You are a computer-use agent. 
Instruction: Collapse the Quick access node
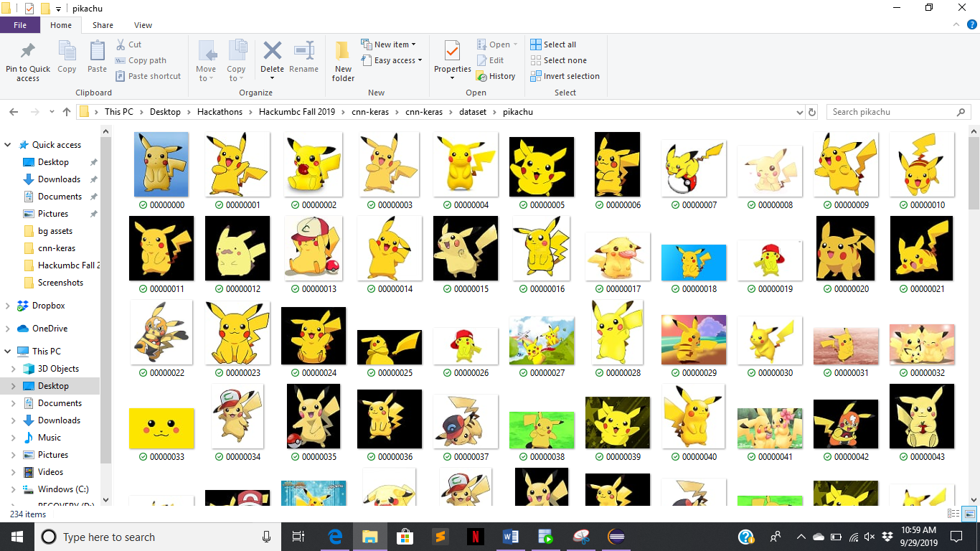click(x=8, y=145)
